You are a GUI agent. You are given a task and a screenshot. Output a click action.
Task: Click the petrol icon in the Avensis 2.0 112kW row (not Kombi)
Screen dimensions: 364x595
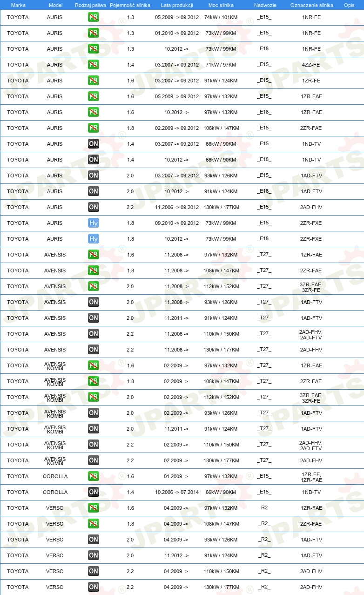94,286
